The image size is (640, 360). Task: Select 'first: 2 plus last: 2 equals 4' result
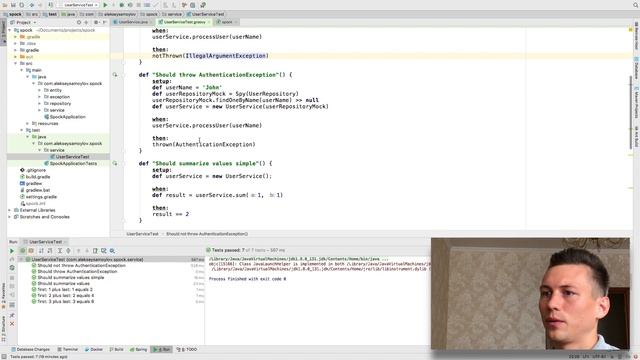click(62, 295)
